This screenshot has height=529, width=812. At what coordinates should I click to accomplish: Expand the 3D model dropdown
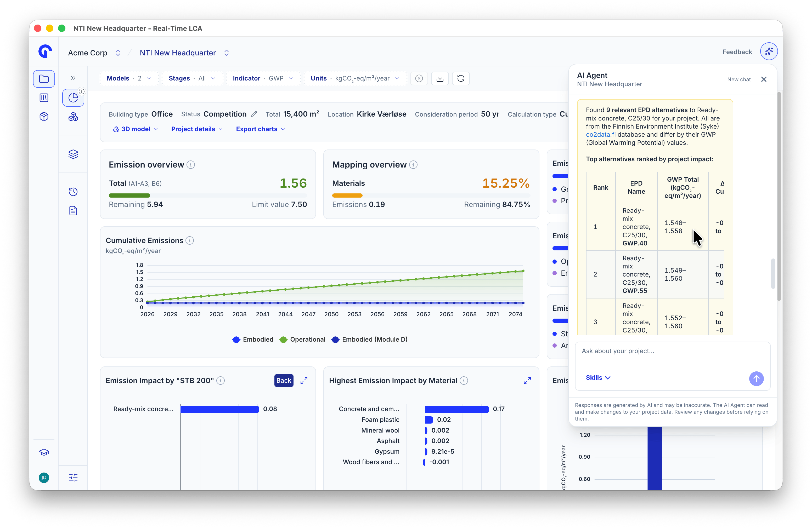click(x=136, y=129)
